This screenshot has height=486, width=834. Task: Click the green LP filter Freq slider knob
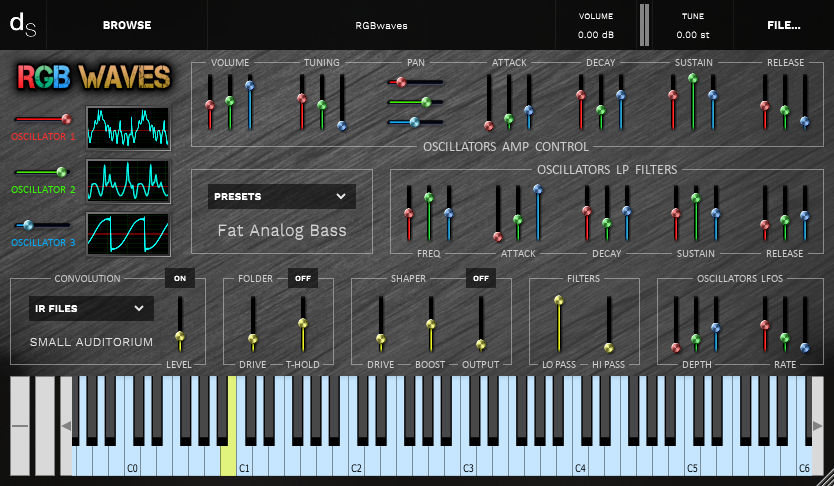point(429,197)
